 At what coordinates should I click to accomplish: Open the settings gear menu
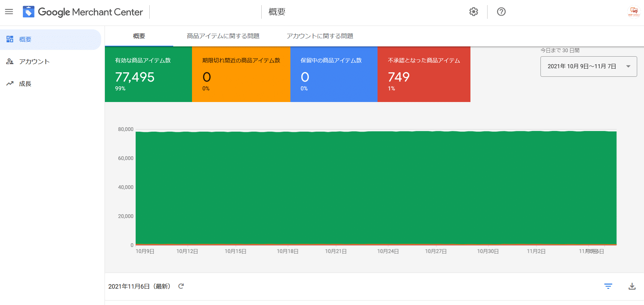474,12
